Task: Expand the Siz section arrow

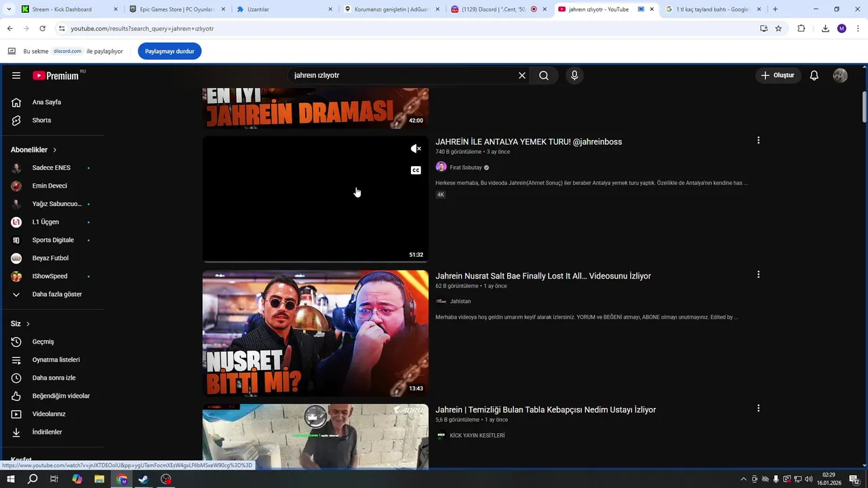Action: 28,324
